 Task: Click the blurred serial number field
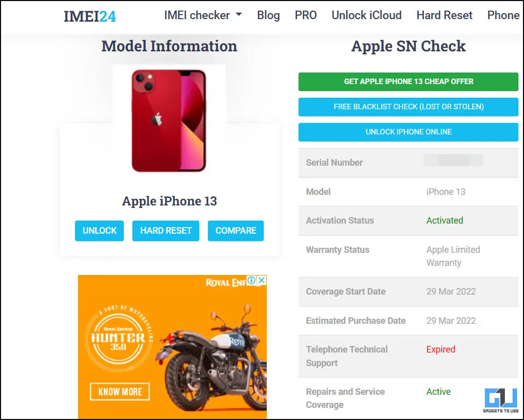coord(453,161)
